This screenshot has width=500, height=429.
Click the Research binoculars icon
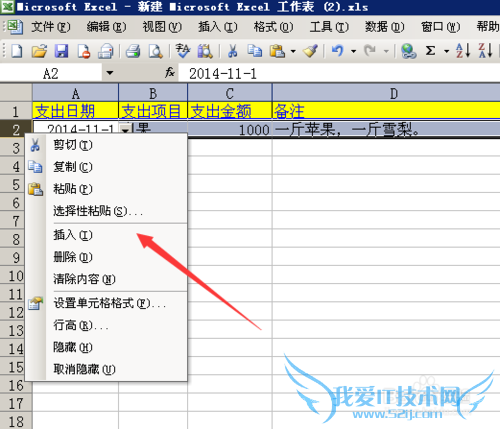[x=205, y=51]
